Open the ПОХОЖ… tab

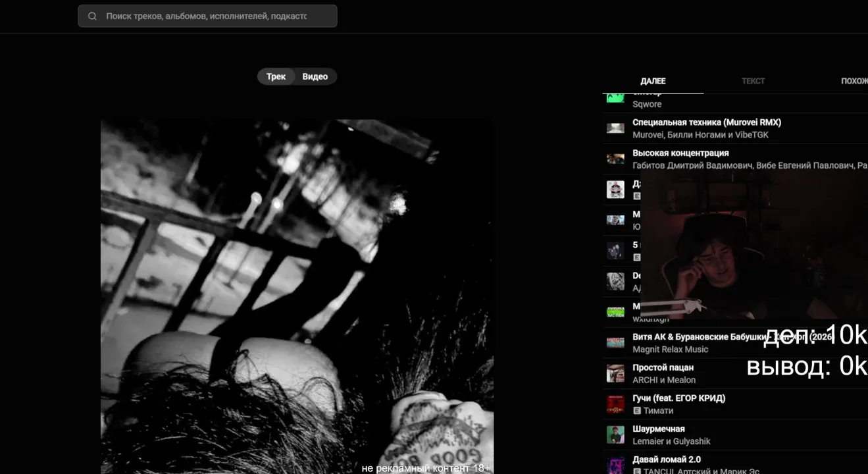point(854,81)
